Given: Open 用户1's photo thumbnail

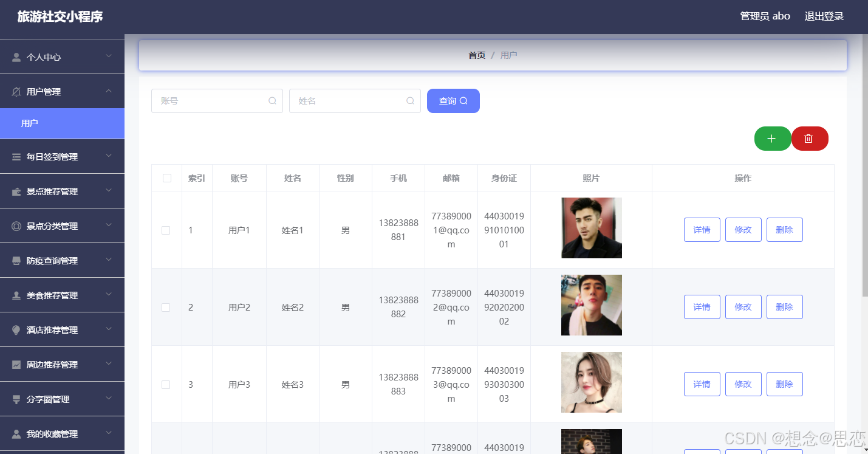Looking at the screenshot, I should pyautogui.click(x=592, y=228).
